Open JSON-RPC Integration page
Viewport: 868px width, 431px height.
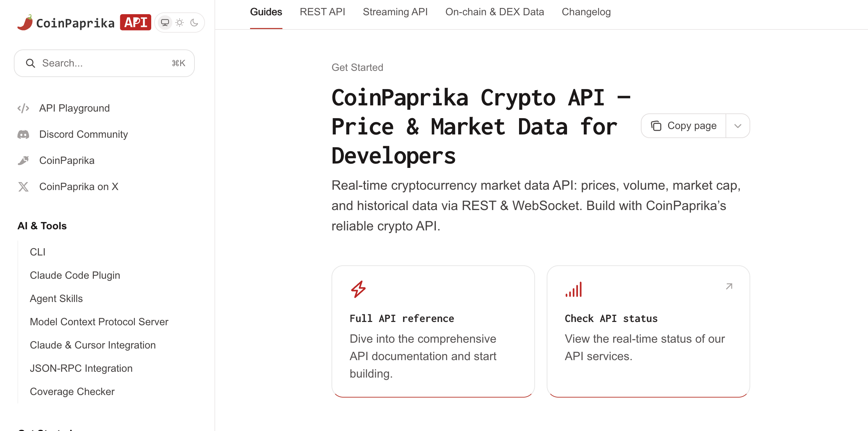point(81,368)
